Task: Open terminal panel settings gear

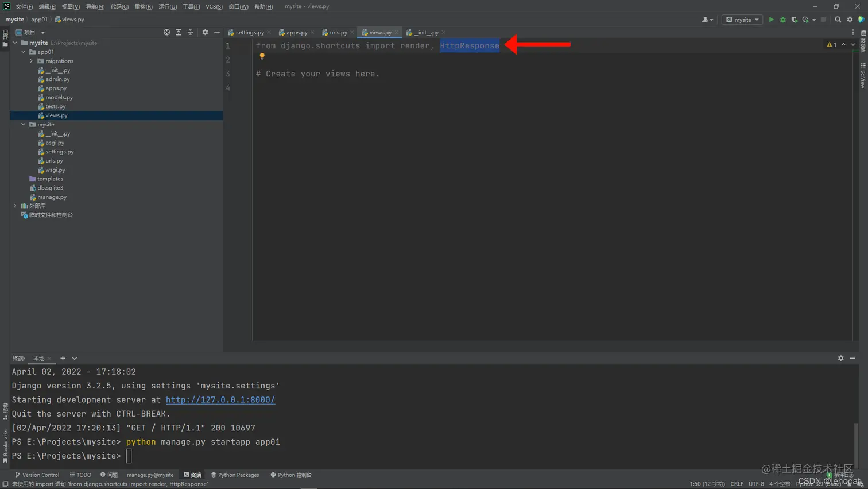Action: pos(841,358)
